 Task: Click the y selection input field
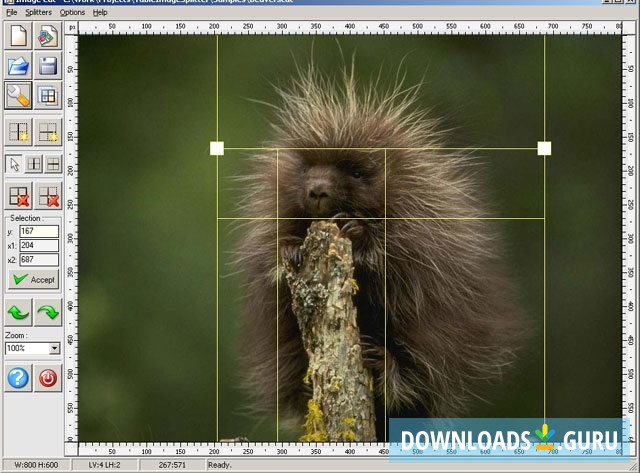[38, 231]
